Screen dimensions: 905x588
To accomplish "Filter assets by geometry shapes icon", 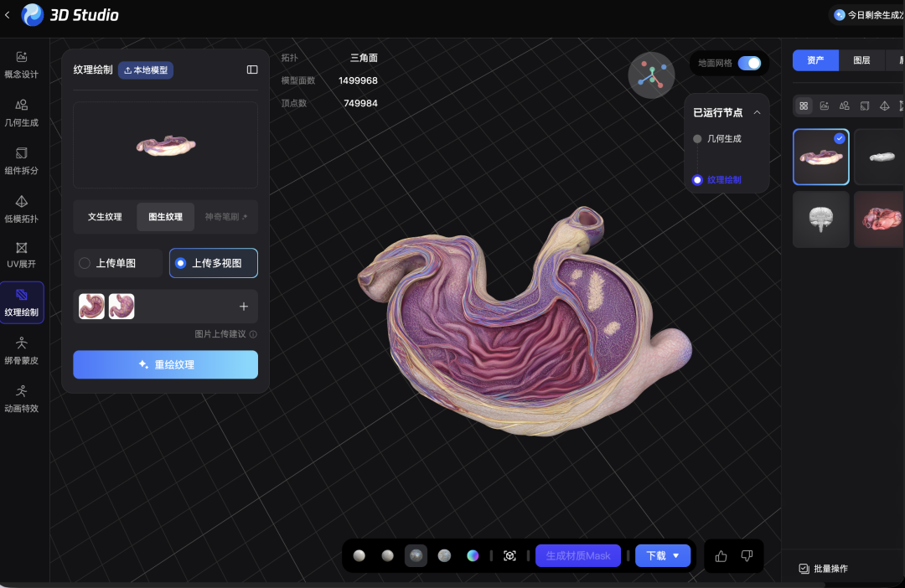I will (845, 106).
